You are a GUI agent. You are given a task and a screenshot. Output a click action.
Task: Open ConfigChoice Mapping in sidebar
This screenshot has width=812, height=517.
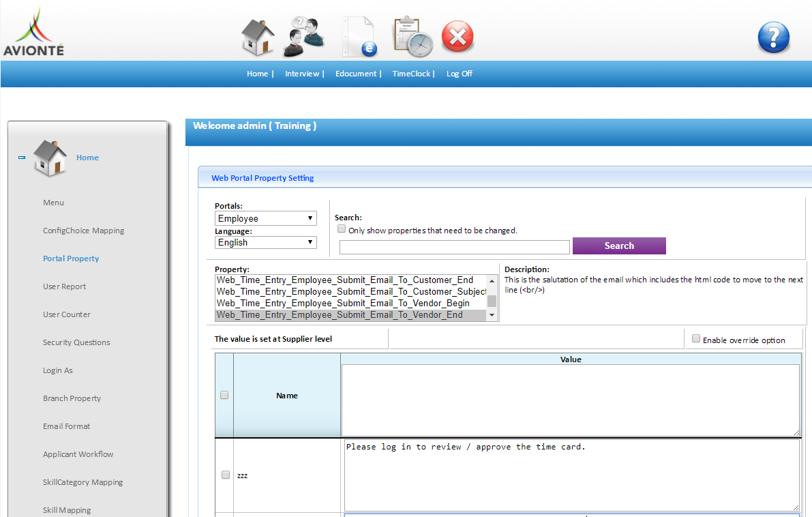click(83, 231)
